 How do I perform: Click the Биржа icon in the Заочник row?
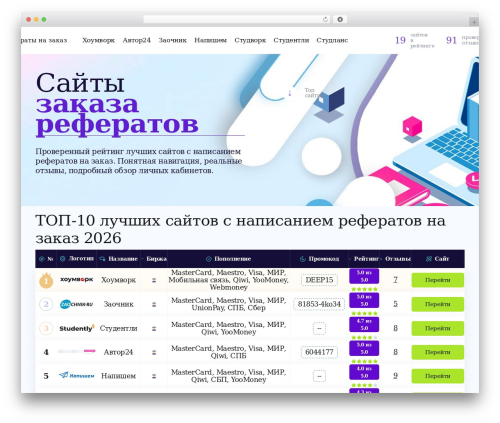coord(154,304)
